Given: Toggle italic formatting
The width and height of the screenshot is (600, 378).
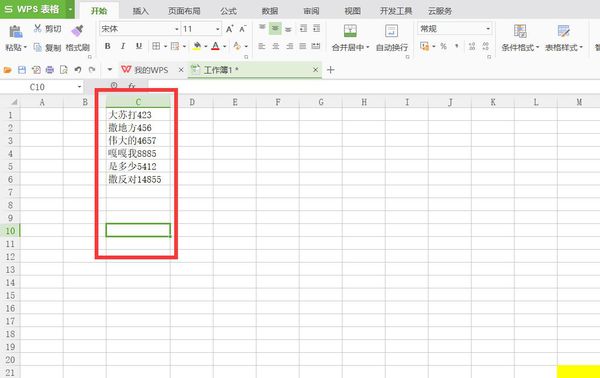Looking at the screenshot, I should pos(123,46).
